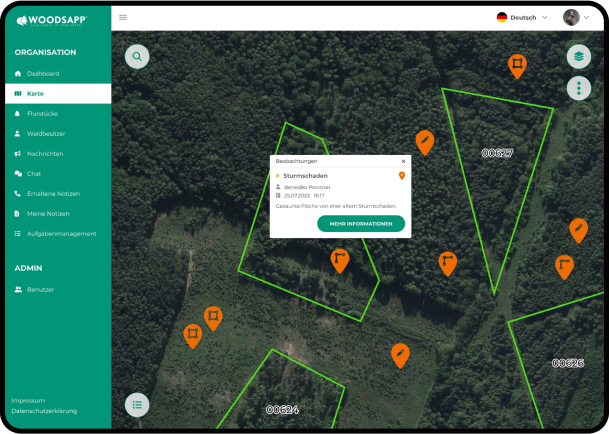Expand the user avatar menu
Image resolution: width=609 pixels, height=434 pixels.
pyautogui.click(x=576, y=18)
